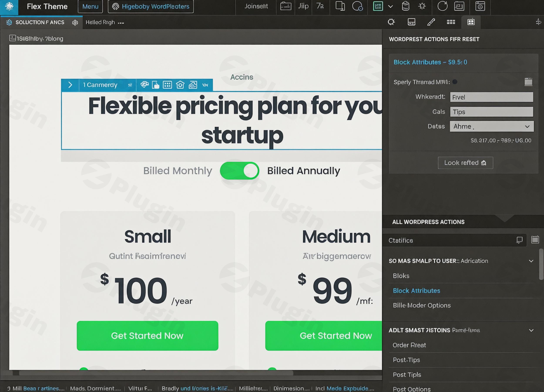Viewport: 544px width, 392px height.
Task: Open the Higeboby WordPleoters site link
Action: click(x=151, y=7)
